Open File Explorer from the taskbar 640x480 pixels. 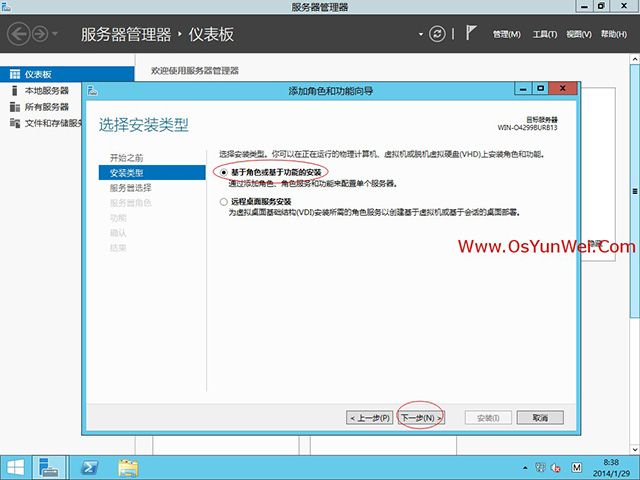(x=128, y=466)
